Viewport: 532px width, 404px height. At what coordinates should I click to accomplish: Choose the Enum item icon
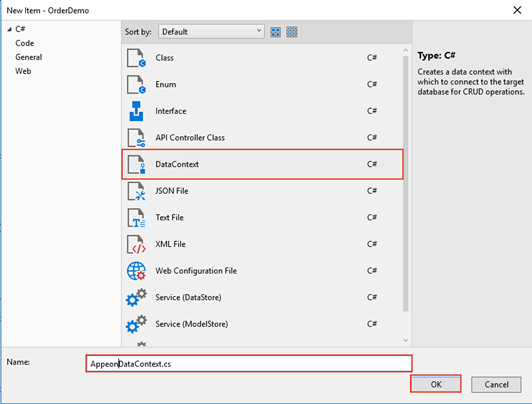(x=136, y=85)
